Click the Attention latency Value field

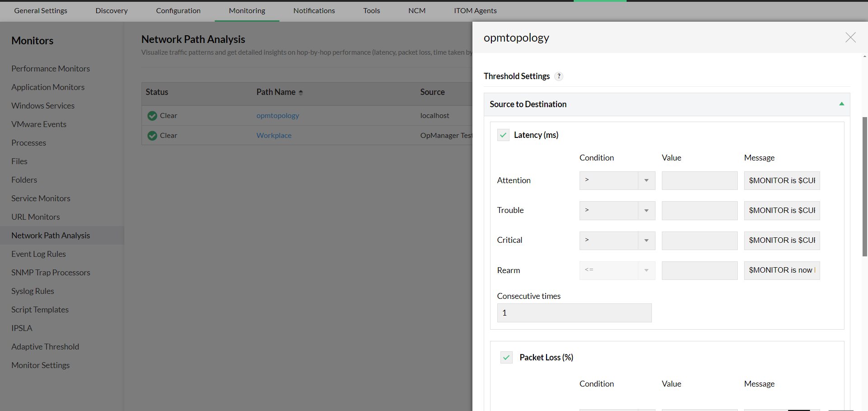tap(699, 180)
